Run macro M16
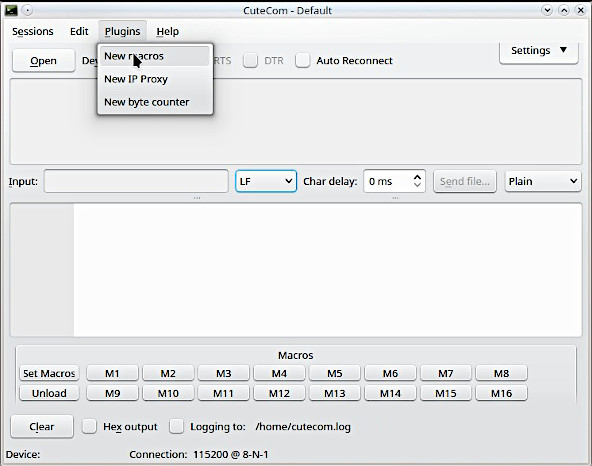This screenshot has width=592, height=466. click(x=501, y=393)
